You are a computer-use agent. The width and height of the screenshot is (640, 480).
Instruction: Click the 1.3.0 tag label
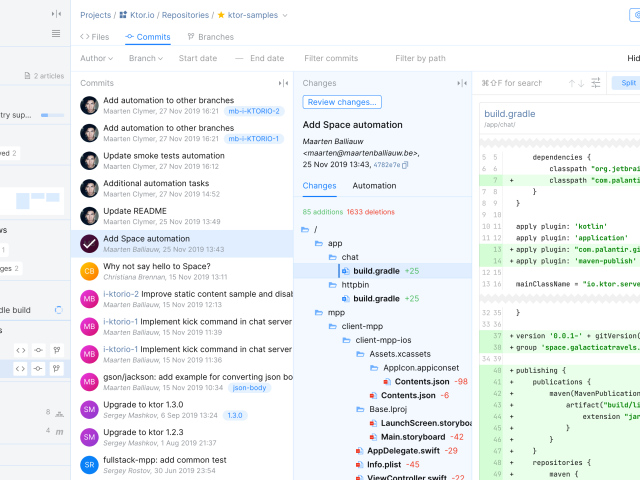coord(235,416)
